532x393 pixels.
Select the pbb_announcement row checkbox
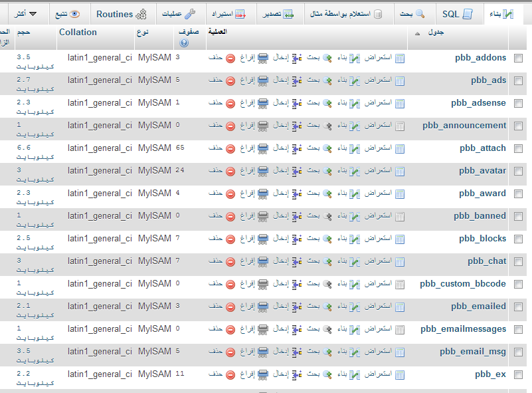(x=518, y=126)
